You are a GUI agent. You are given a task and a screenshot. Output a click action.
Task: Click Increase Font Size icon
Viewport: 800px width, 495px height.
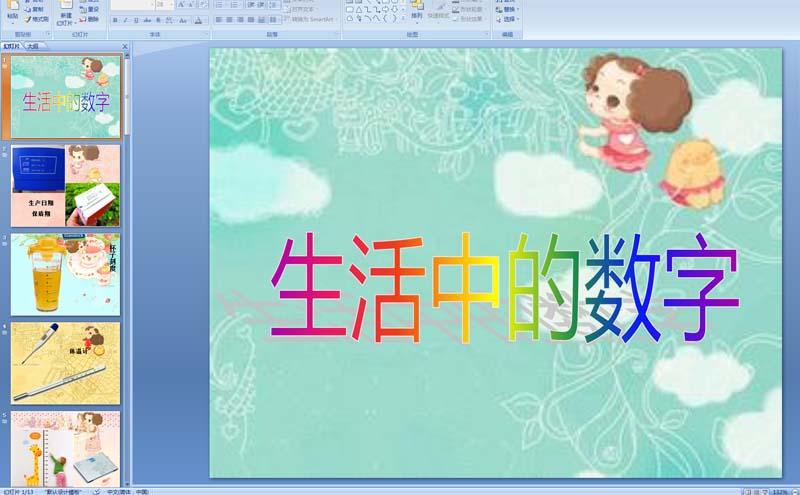coord(181,5)
